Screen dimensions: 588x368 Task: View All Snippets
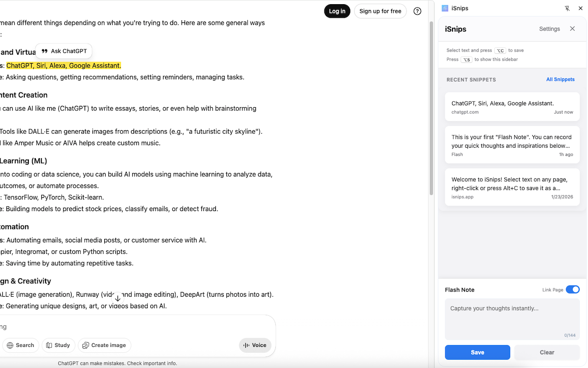[560, 79]
